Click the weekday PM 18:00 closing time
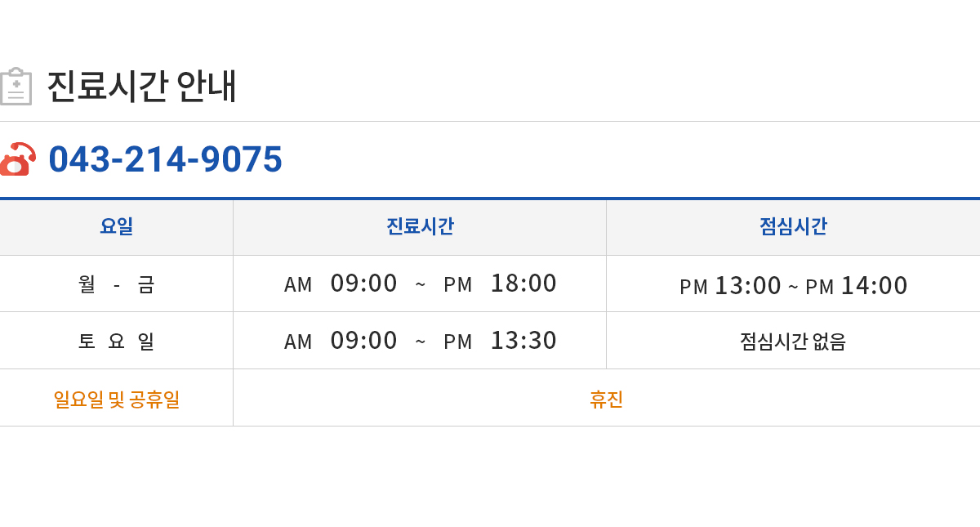 pos(500,284)
